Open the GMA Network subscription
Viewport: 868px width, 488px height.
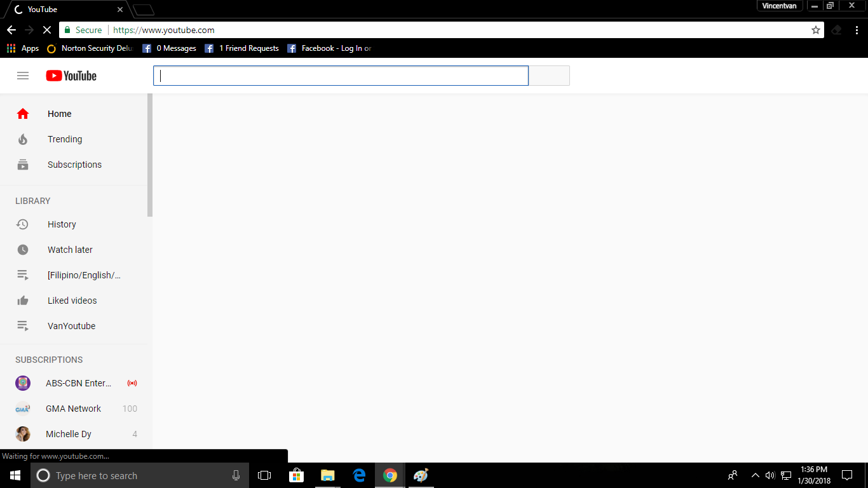(74, 409)
